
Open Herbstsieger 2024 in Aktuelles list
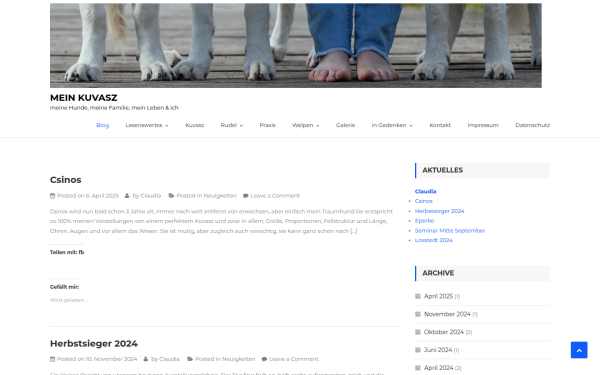[439, 211]
